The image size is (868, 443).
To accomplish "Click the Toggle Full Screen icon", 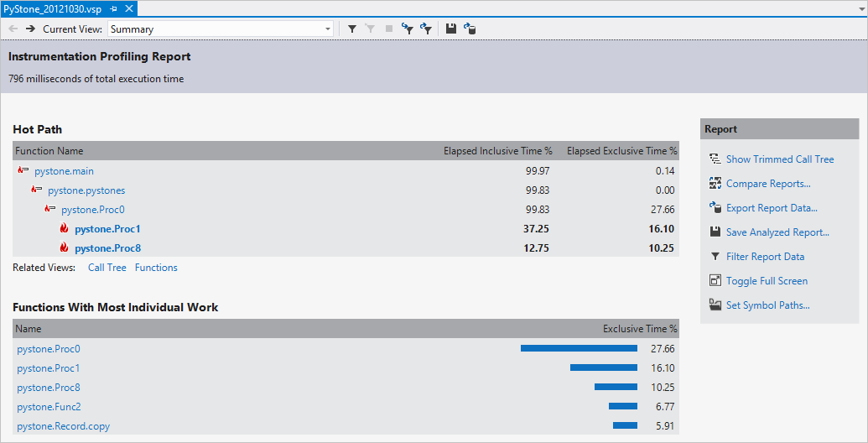I will [715, 281].
